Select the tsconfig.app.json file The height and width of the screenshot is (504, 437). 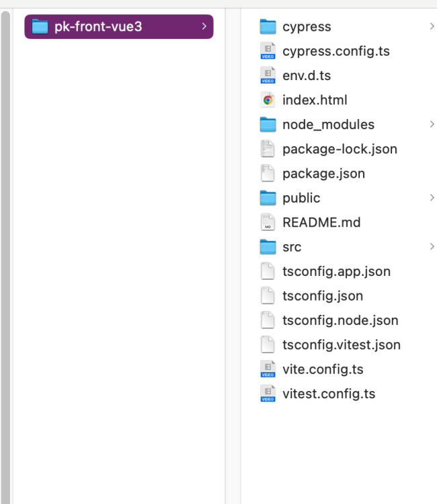pos(336,271)
